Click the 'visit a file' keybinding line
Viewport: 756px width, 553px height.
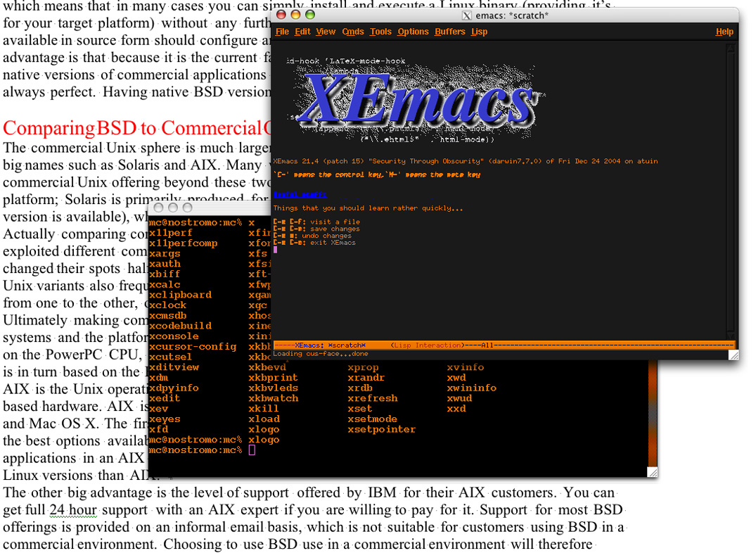tap(316, 222)
